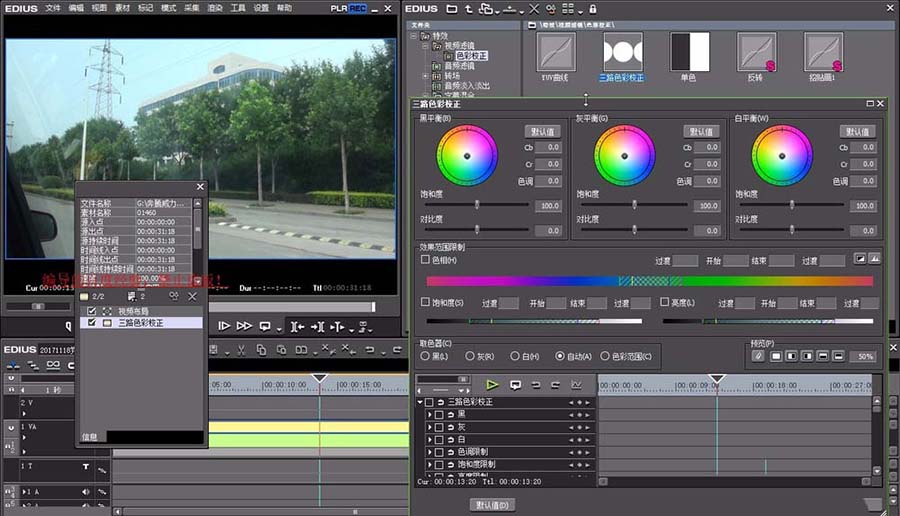Play the effect keyframe preview (green arrow)
The width and height of the screenshot is (900, 516).
click(492, 385)
